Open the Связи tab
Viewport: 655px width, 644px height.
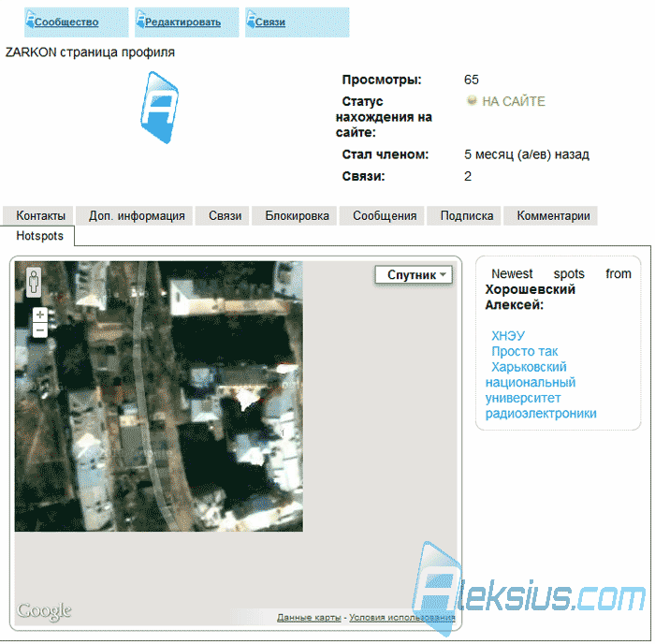pos(223,215)
